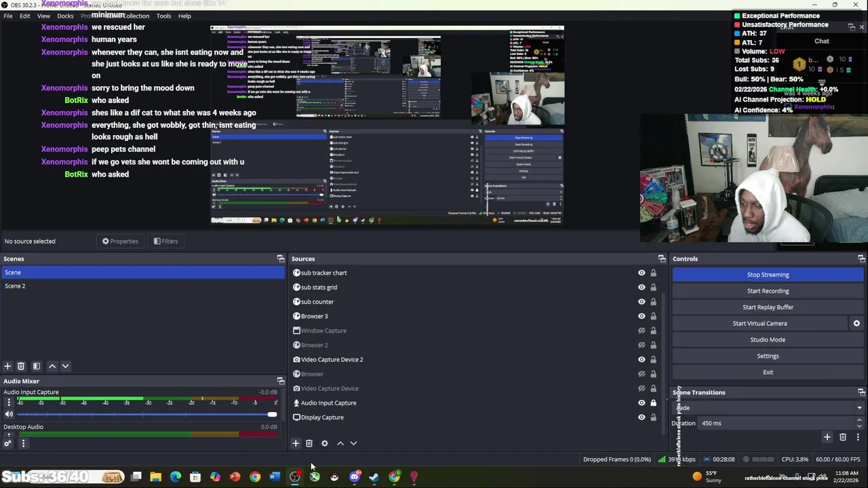Pop out the Audio Mixer dock

click(281, 381)
